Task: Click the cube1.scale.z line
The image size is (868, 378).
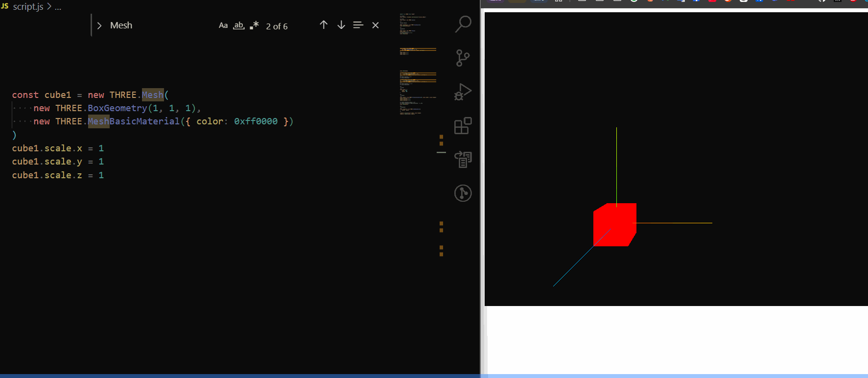Action: 58,175
